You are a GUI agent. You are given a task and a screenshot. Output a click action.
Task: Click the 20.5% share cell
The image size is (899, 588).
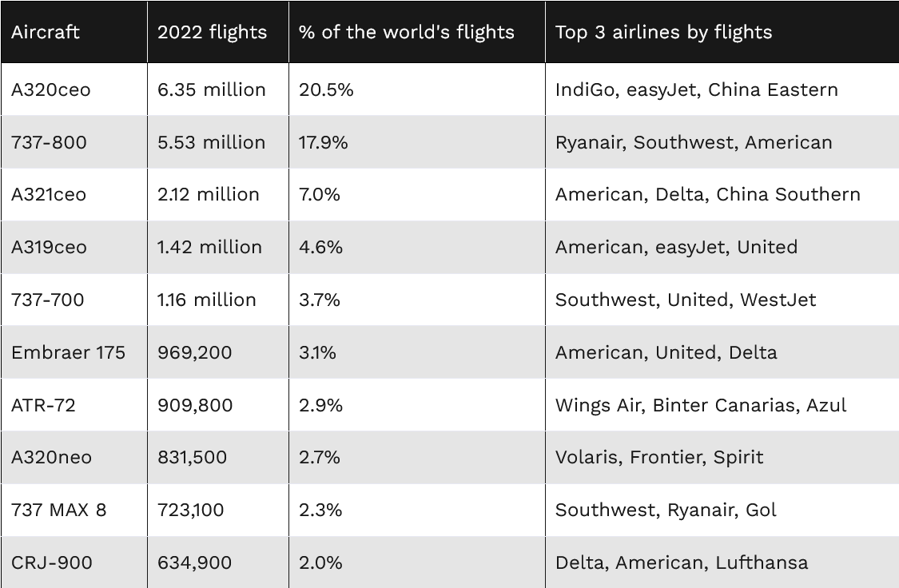[x=326, y=89]
